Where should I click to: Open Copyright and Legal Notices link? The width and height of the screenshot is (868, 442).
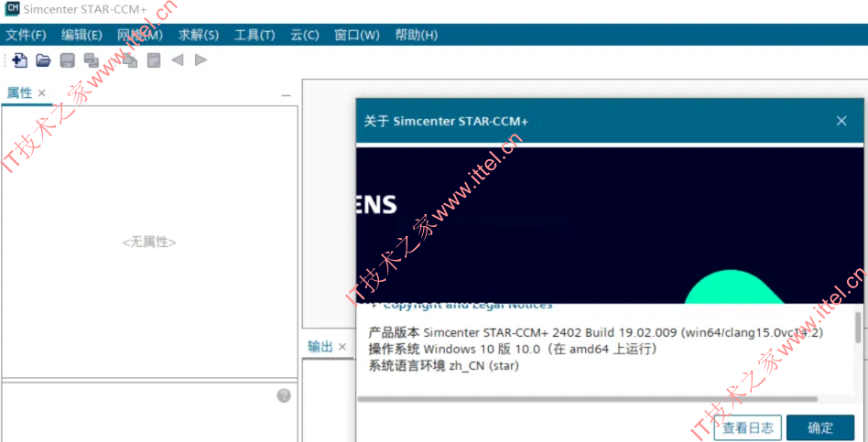click(x=468, y=306)
